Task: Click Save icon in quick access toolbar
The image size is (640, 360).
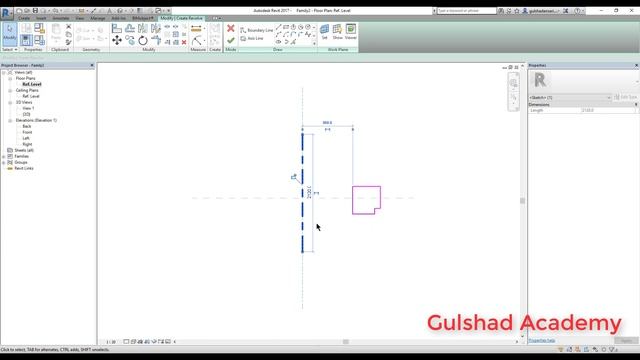Action: 36,11
